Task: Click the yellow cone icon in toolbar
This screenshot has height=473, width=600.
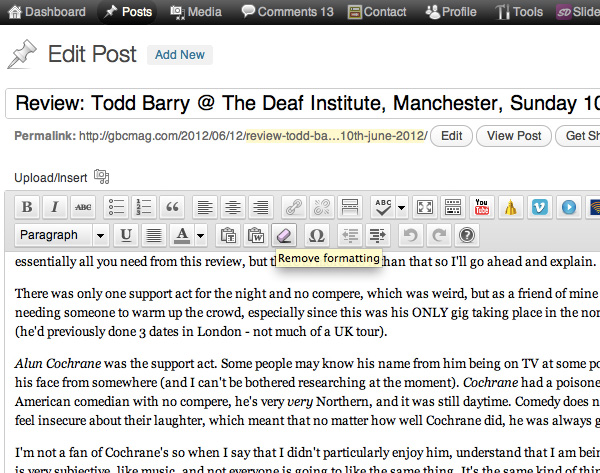Action: point(511,207)
